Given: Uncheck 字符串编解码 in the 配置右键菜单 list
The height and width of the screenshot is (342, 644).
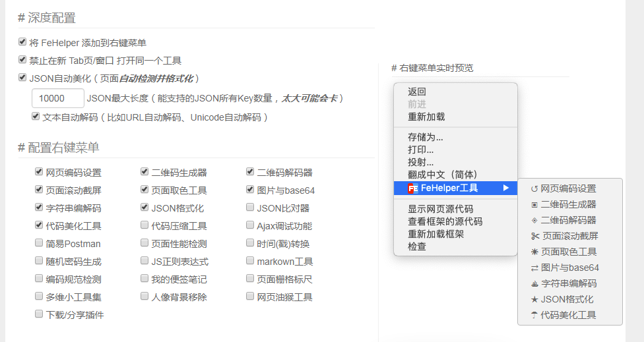Looking at the screenshot, I should (39, 207).
